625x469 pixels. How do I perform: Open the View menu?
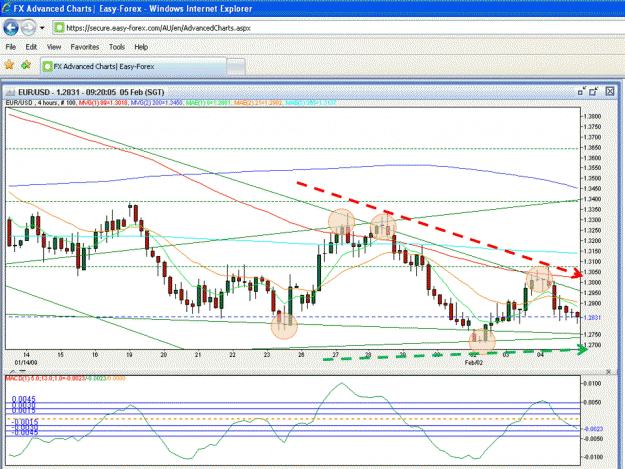point(54,47)
